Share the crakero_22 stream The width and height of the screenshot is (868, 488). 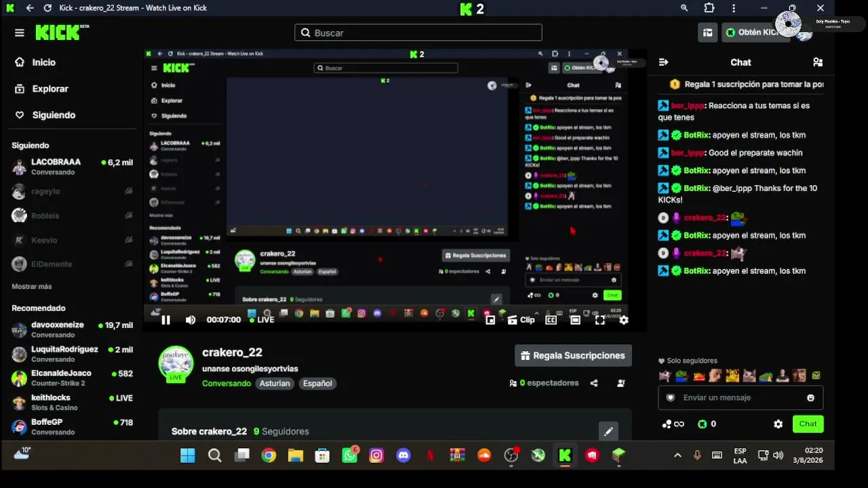pos(594,383)
